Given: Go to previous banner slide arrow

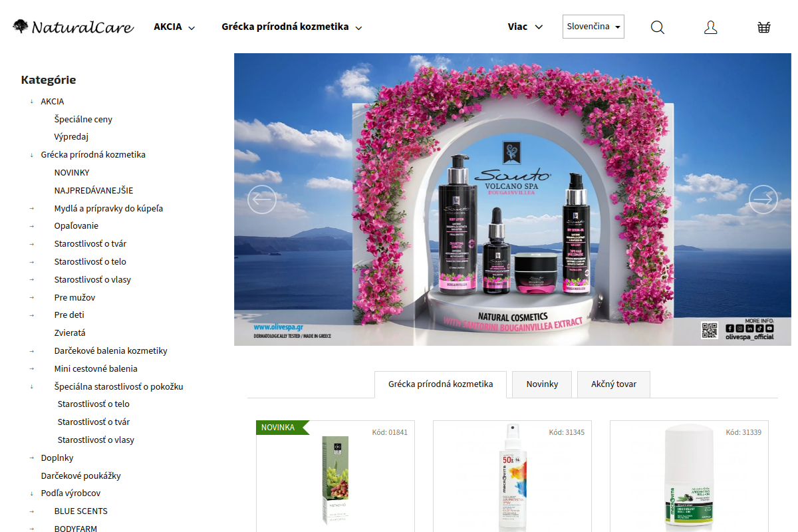Looking at the screenshot, I should tap(262, 199).
